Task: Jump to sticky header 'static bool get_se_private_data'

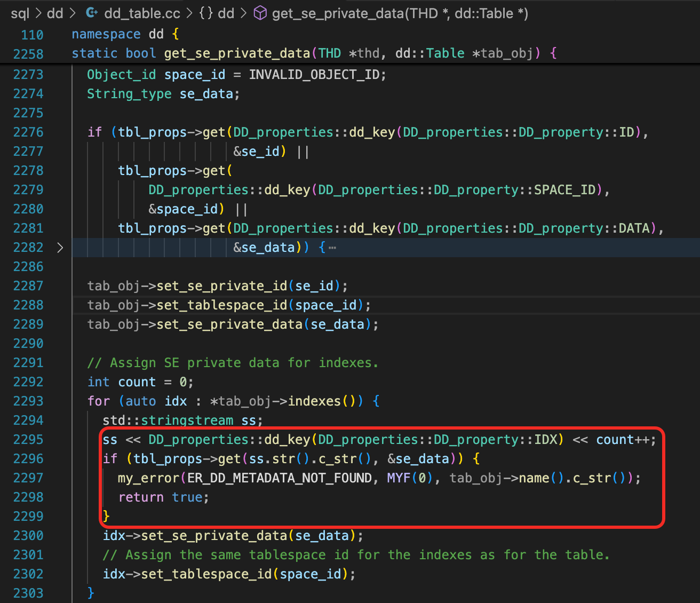Action: pyautogui.click(x=236, y=53)
